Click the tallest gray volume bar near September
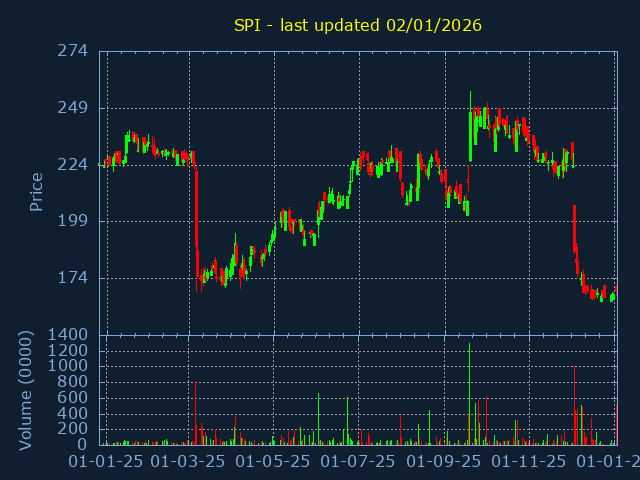This screenshot has height=480, width=640. [x=469, y=395]
